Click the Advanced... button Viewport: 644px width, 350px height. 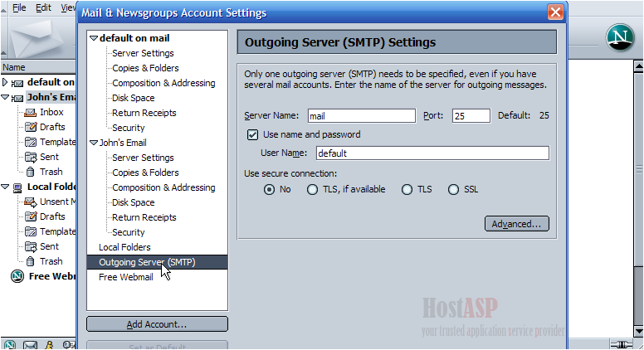coord(517,224)
